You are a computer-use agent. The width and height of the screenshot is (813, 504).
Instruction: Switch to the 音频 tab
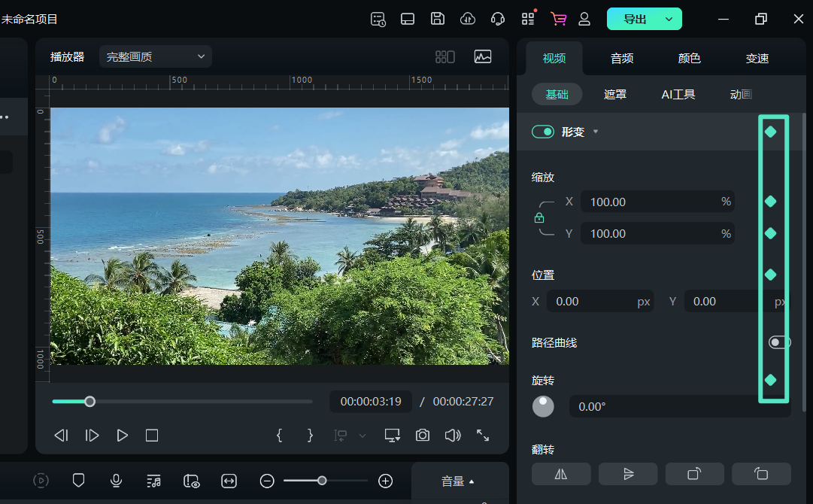point(622,58)
